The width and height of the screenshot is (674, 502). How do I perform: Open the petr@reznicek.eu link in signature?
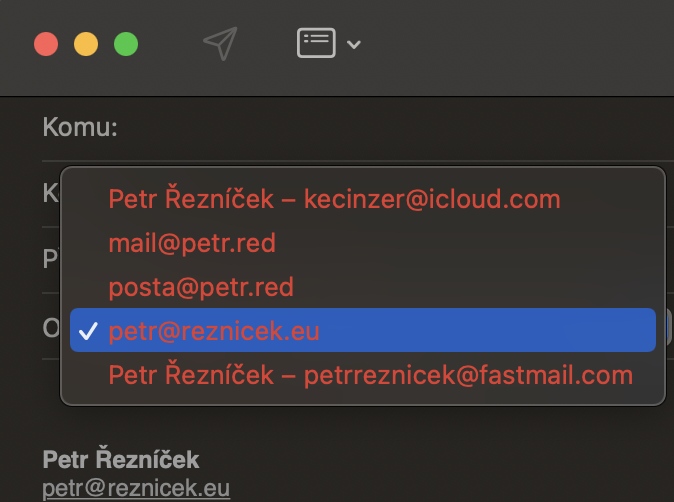pyautogui.click(x=136, y=489)
